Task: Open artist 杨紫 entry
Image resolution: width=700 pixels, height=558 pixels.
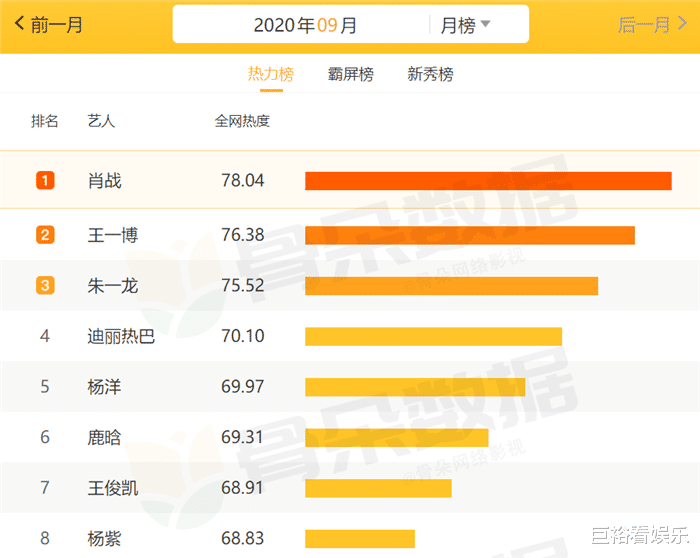Action: click(x=104, y=538)
